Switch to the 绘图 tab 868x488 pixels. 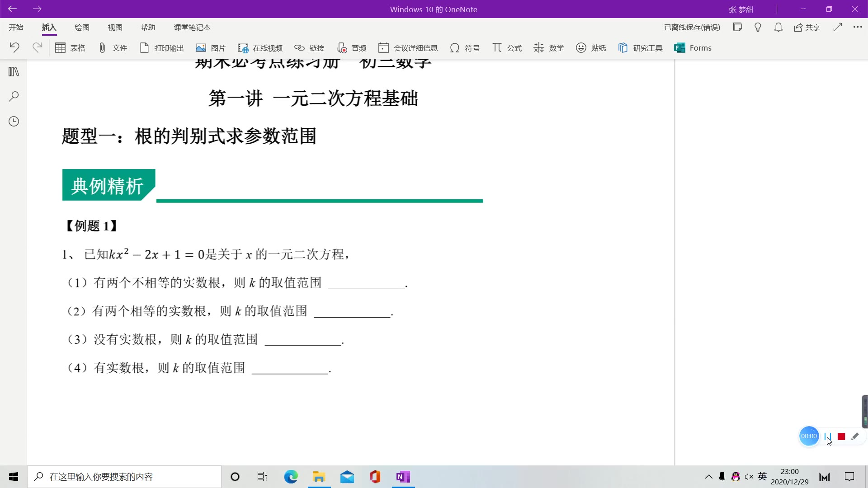click(x=82, y=28)
